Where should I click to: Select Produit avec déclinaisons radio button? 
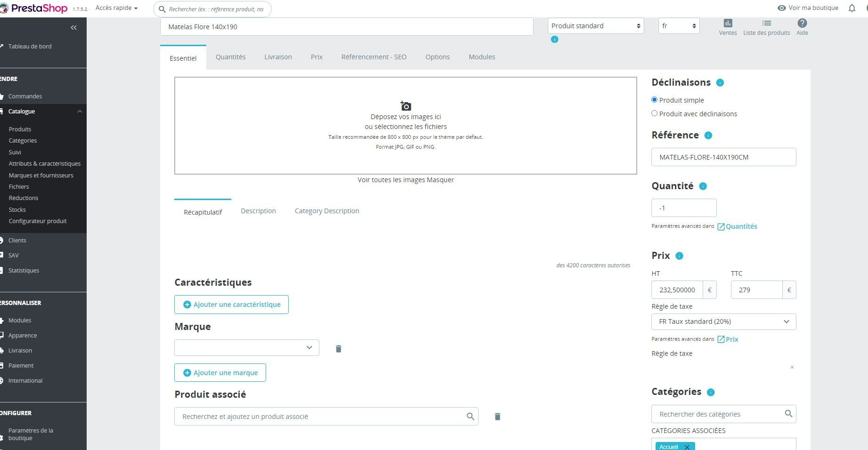tap(654, 113)
